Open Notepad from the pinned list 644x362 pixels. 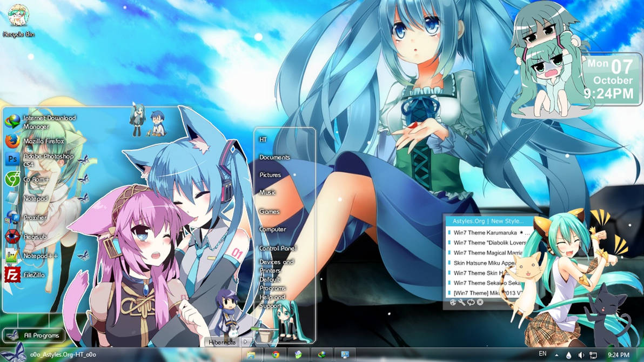point(26,198)
